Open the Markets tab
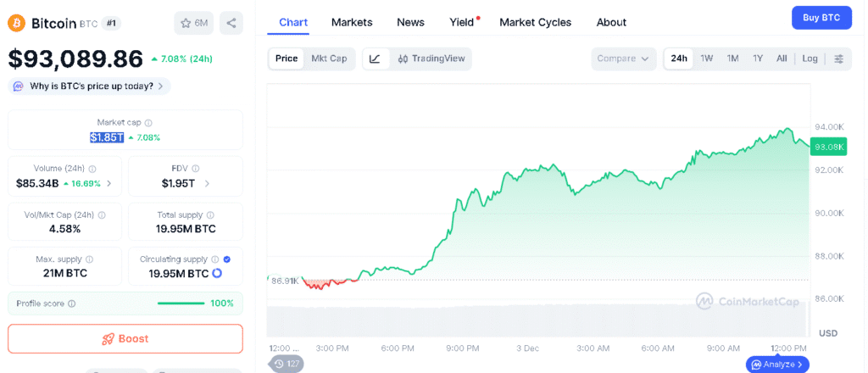Screen dimensions: 868x373 coord(352,23)
